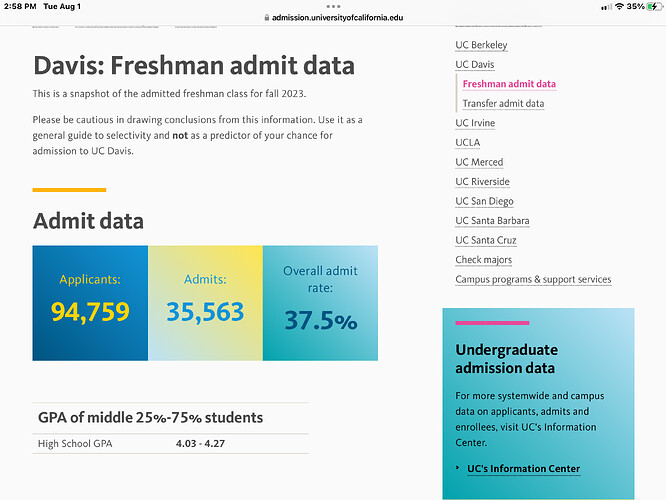The height and width of the screenshot is (500, 666).
Task: Open UC Santa Barbara link
Action: click(x=492, y=221)
